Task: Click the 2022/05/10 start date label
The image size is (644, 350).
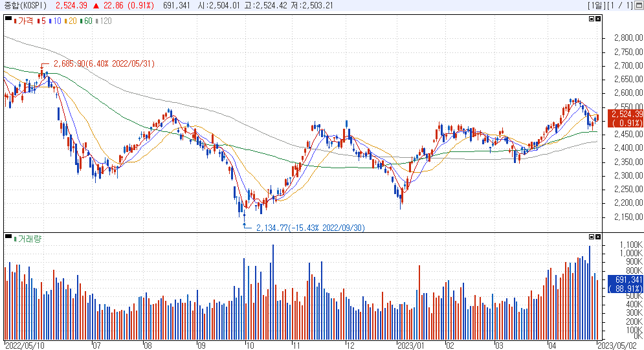Action: click(25, 345)
